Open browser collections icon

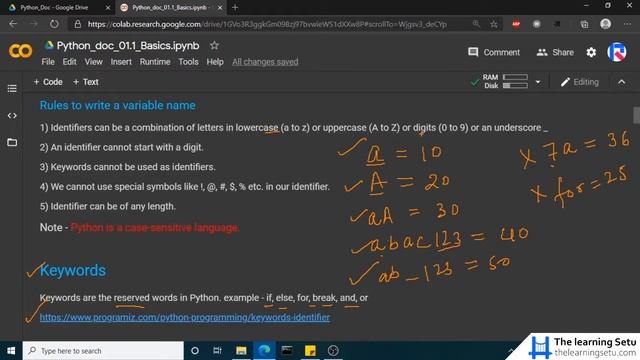[584, 24]
